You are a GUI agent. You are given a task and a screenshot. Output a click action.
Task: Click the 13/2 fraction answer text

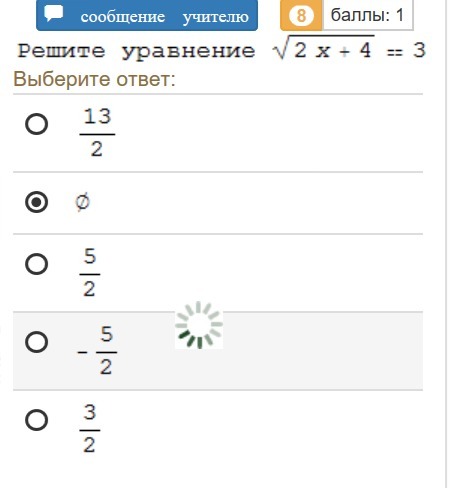click(x=97, y=133)
